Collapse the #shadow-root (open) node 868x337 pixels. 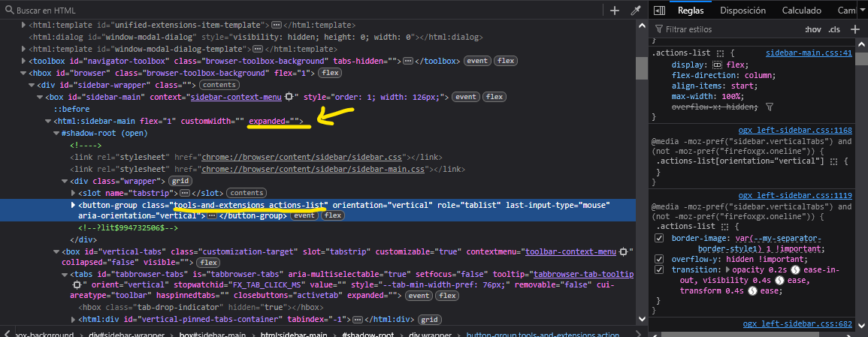pyautogui.click(x=56, y=133)
